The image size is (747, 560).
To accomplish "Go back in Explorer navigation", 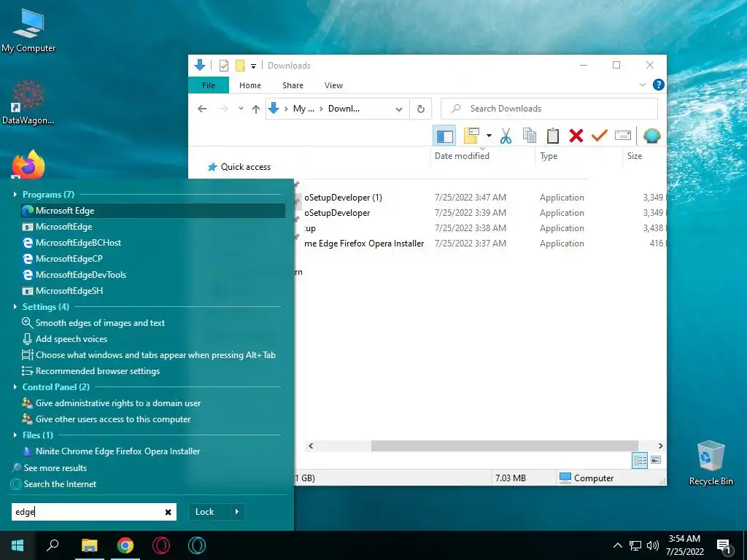I will pos(202,109).
